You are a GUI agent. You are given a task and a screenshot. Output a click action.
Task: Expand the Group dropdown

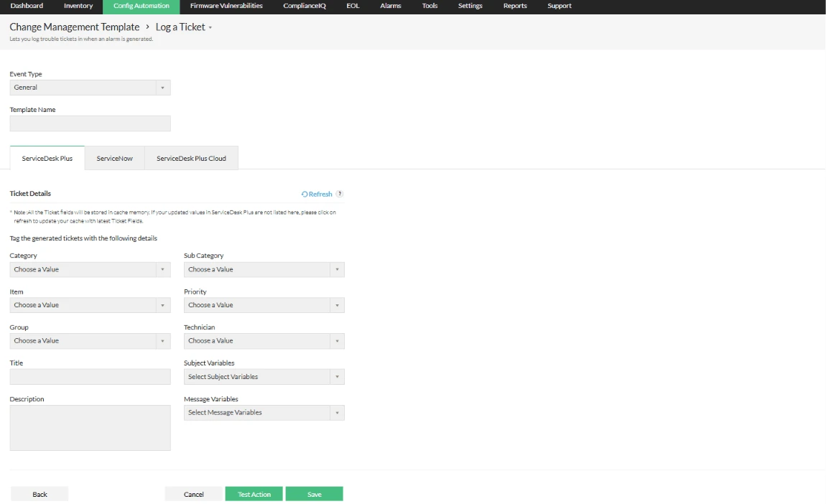click(90, 341)
